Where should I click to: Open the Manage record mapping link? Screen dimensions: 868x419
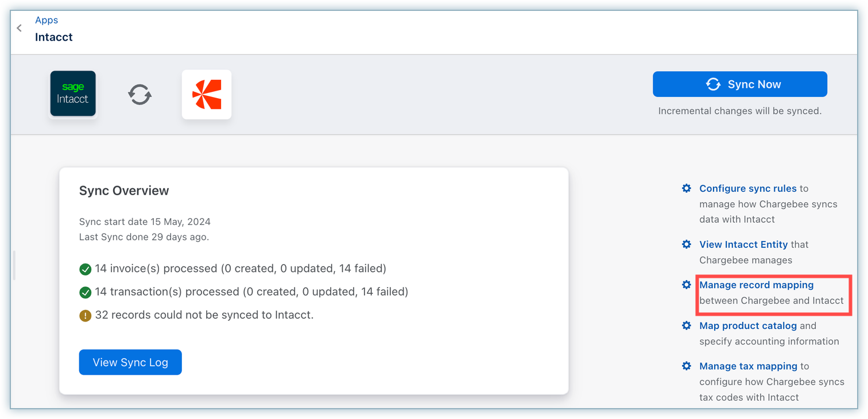tap(756, 285)
